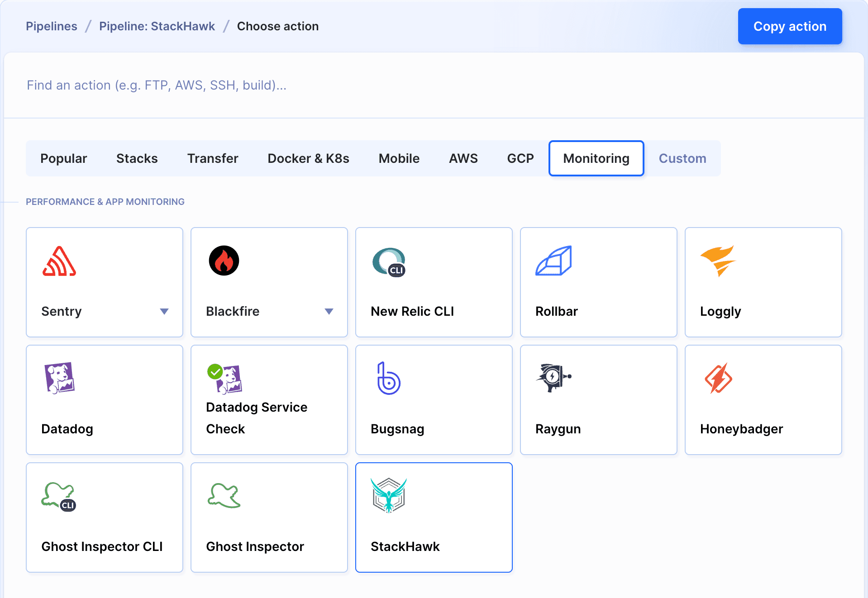Pick the Loggly label text
Viewport: 868px width, 598px height.
[720, 311]
